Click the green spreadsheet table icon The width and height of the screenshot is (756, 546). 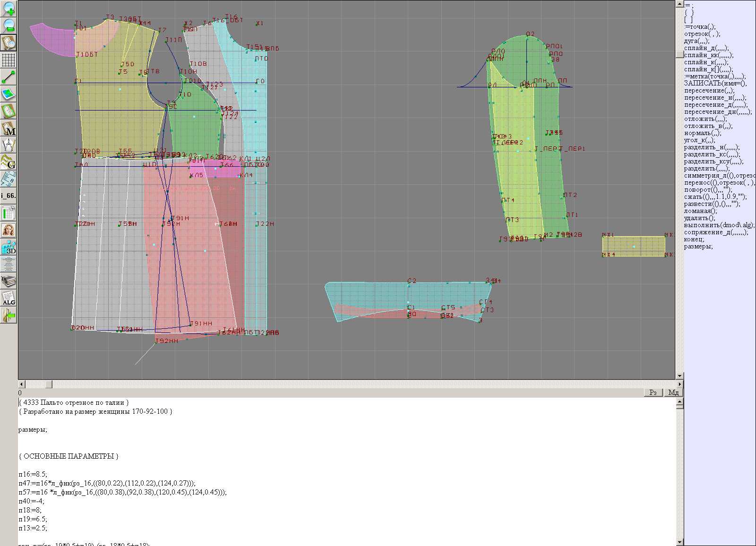click(9, 213)
